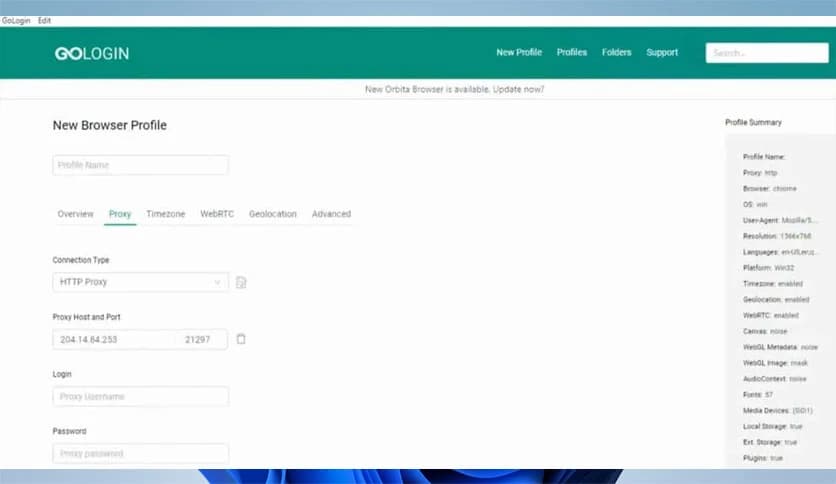This screenshot has height=484, width=836.
Task: Click the Fonts summary row
Action: [758, 394]
